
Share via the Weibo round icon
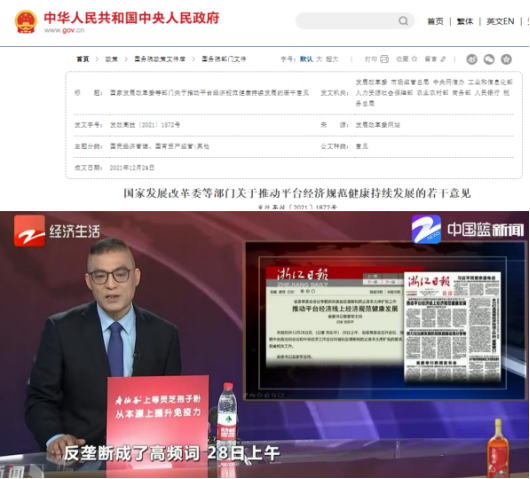click(472, 59)
